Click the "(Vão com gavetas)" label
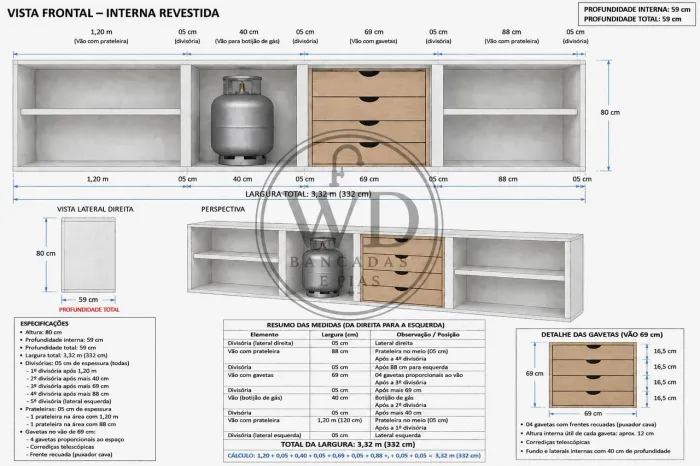700x466 pixels. [373, 41]
